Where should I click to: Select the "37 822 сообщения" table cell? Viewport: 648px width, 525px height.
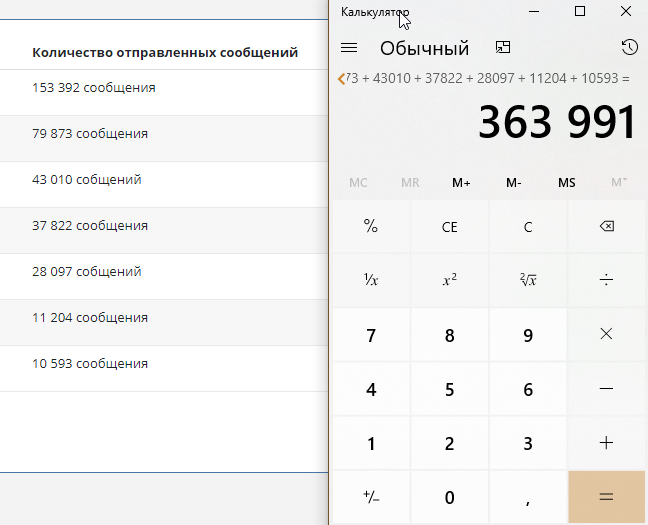click(164, 230)
